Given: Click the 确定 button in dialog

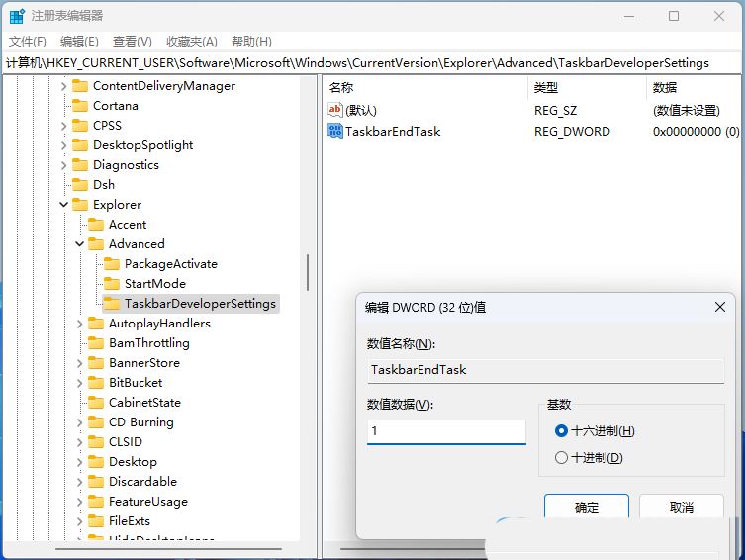Looking at the screenshot, I should [587, 507].
